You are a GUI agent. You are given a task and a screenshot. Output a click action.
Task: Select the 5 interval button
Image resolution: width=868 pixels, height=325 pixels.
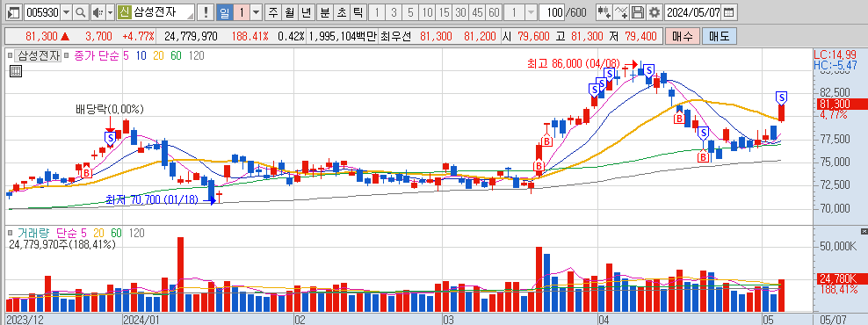(x=410, y=12)
